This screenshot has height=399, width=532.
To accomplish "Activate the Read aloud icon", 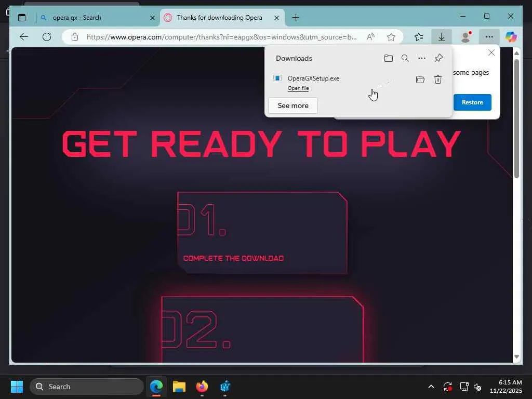I will [370, 37].
